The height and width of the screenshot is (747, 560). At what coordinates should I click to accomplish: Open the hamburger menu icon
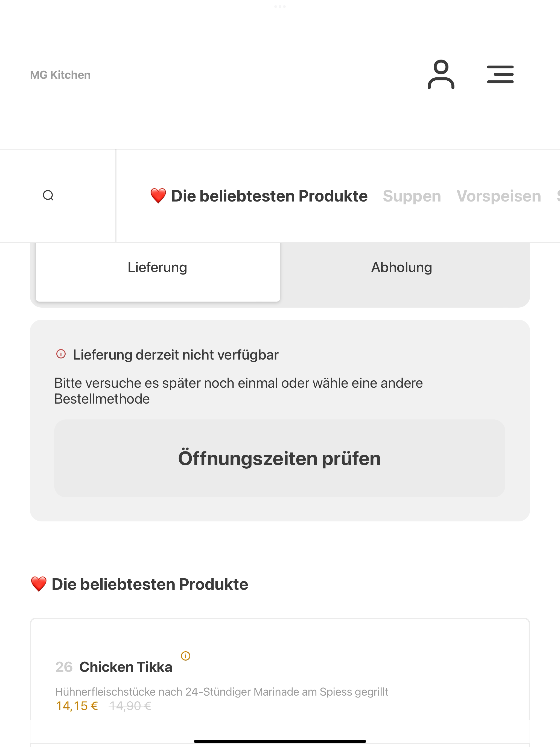[x=500, y=75]
